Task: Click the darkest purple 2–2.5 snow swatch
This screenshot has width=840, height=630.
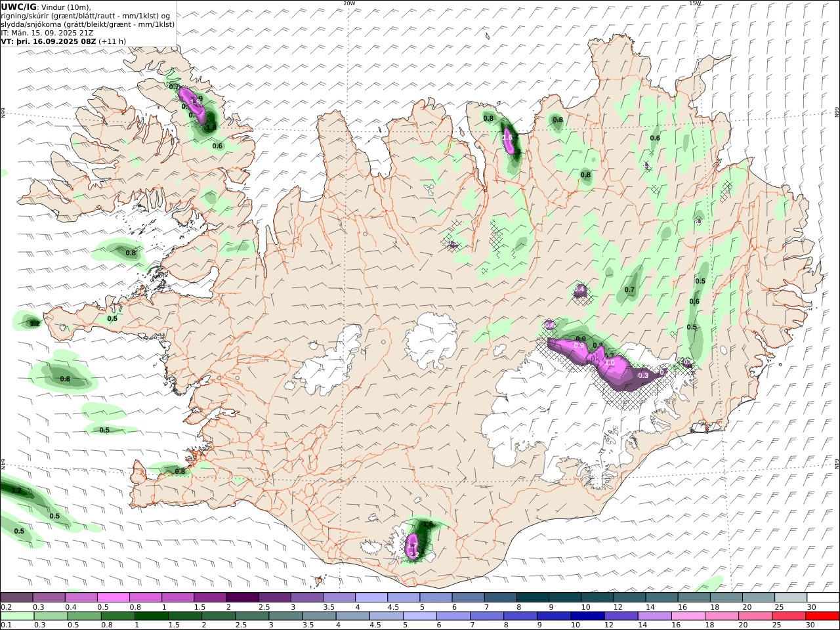Action: (241, 597)
